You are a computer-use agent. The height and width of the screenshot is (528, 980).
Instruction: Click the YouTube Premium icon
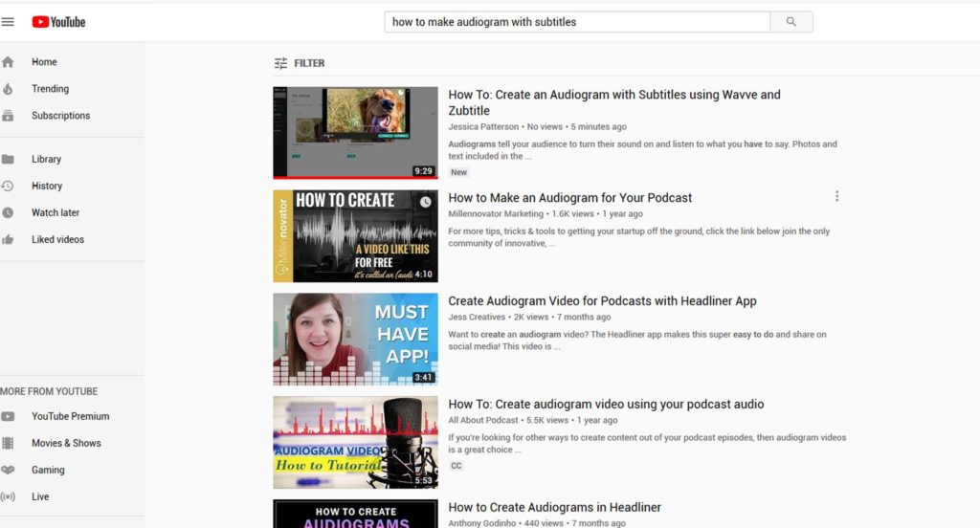click(8, 416)
